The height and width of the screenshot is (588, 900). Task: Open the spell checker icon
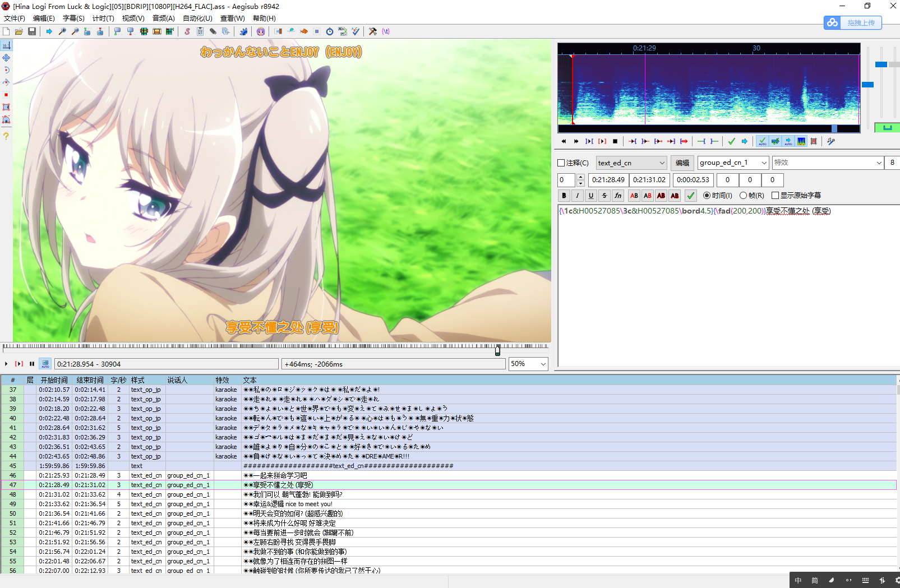click(356, 31)
